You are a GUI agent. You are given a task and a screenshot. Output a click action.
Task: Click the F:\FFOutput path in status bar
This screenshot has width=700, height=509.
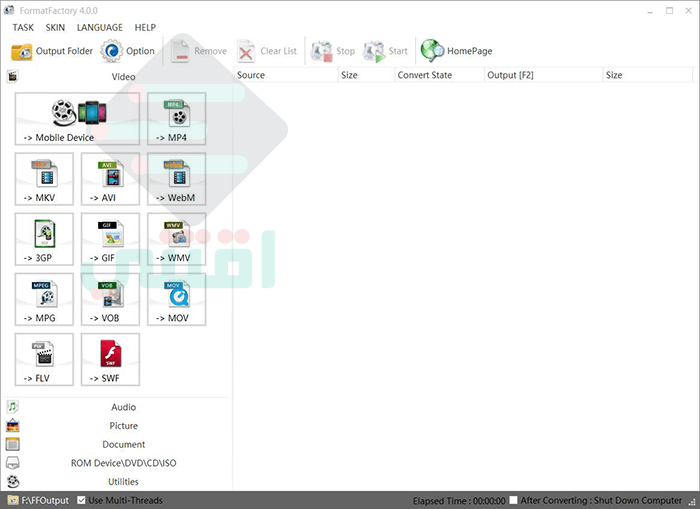pyautogui.click(x=45, y=501)
